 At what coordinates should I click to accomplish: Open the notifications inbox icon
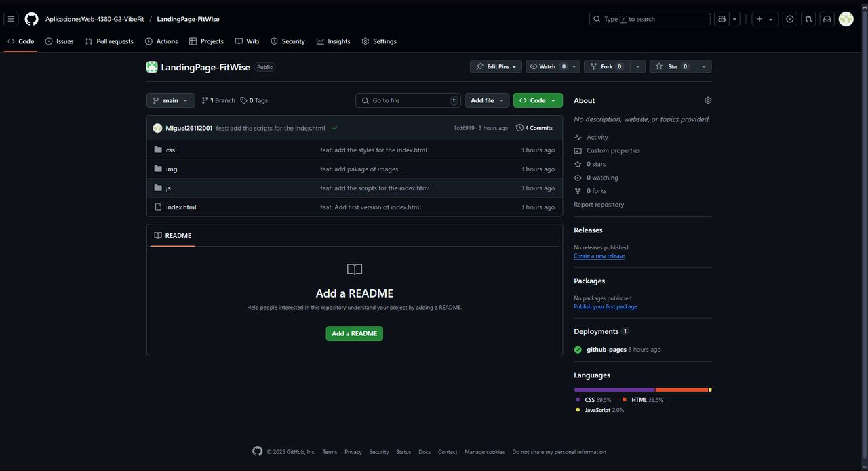point(827,19)
